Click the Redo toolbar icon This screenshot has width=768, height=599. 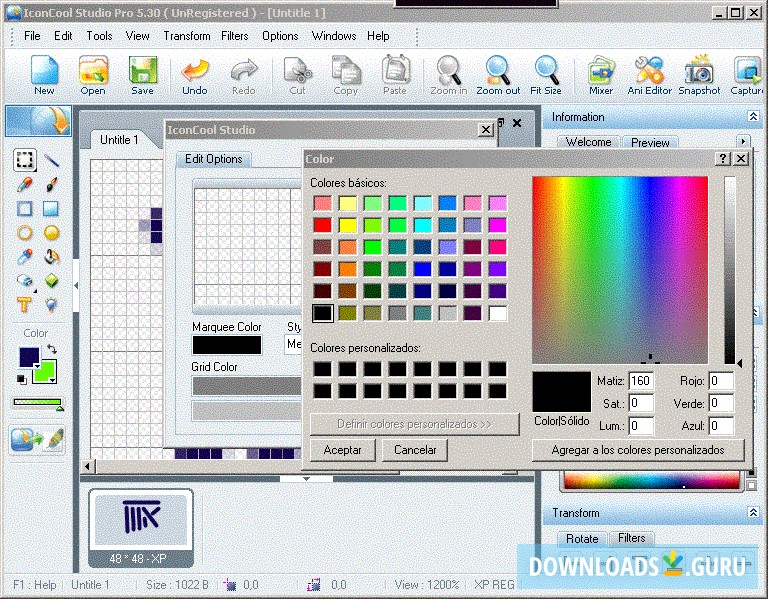(243, 74)
